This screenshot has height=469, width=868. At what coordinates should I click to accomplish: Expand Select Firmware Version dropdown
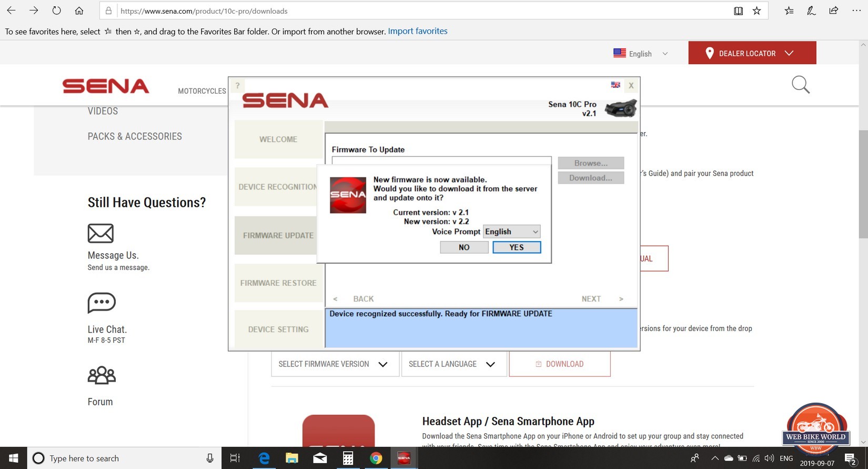point(334,364)
